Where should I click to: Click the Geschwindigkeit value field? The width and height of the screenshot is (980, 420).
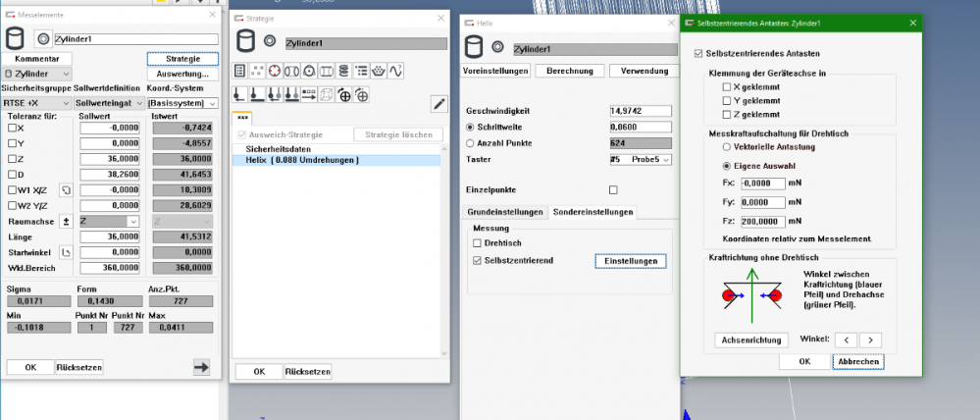(x=641, y=111)
